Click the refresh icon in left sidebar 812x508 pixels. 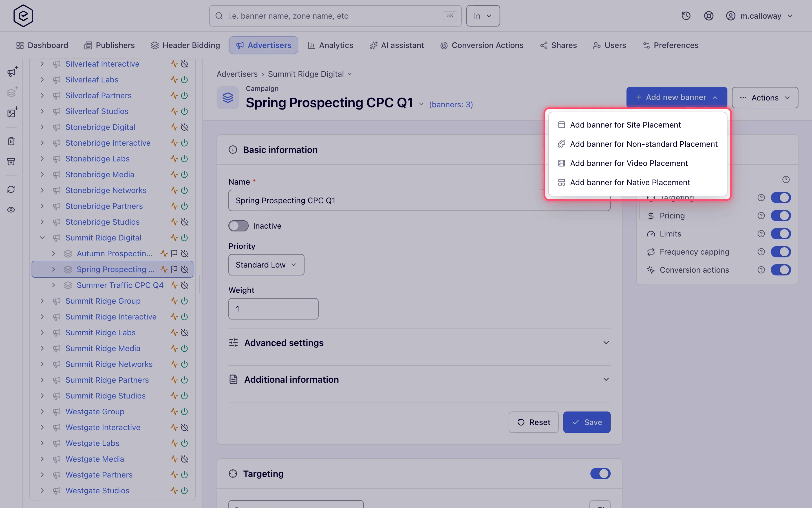[11, 189]
